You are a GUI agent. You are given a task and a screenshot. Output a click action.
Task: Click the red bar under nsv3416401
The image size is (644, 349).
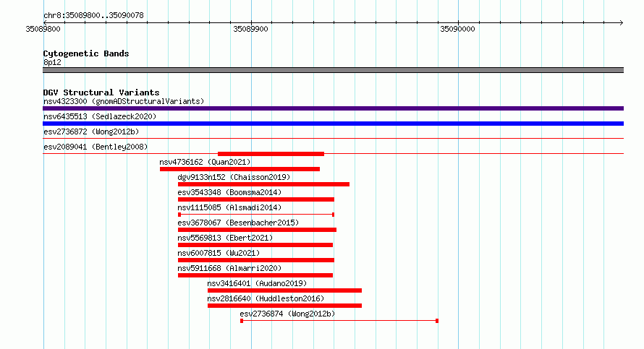(284, 290)
